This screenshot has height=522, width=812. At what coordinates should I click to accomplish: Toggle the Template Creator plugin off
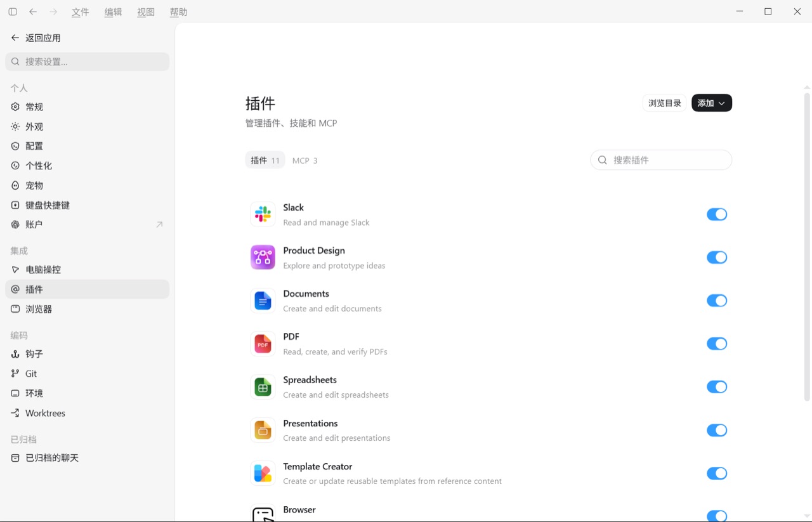[x=717, y=473]
